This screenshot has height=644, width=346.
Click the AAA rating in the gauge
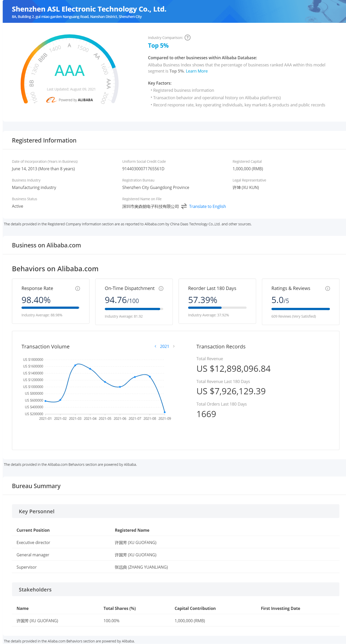(x=69, y=71)
